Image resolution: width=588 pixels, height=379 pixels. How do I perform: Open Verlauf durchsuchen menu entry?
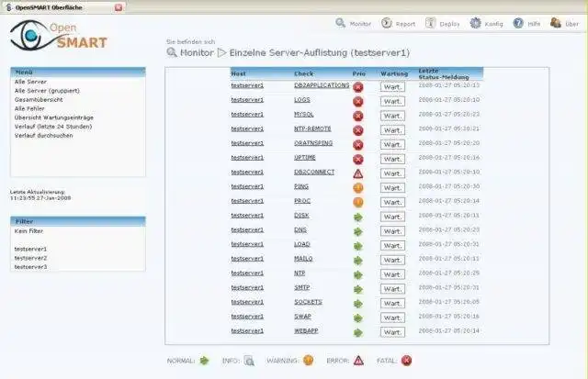point(43,136)
